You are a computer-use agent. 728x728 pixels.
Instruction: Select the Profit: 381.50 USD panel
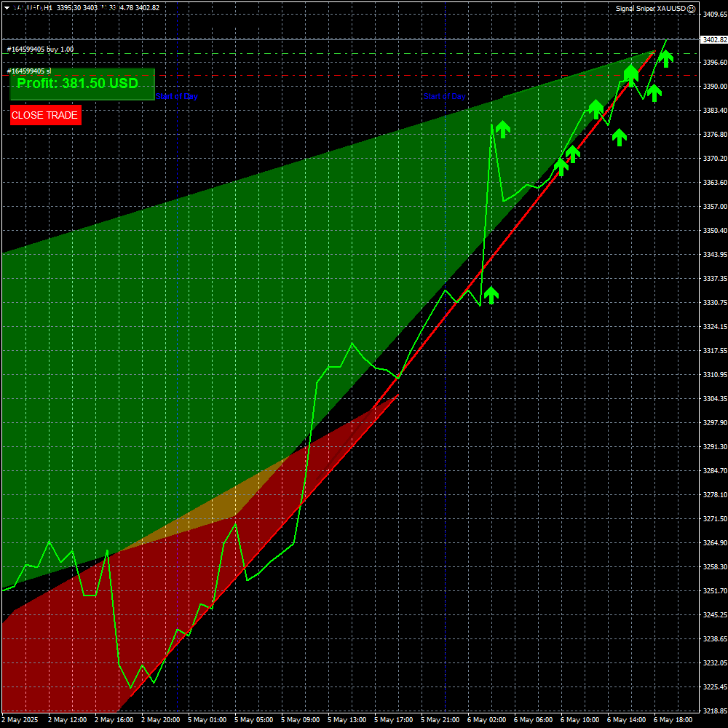[82, 84]
